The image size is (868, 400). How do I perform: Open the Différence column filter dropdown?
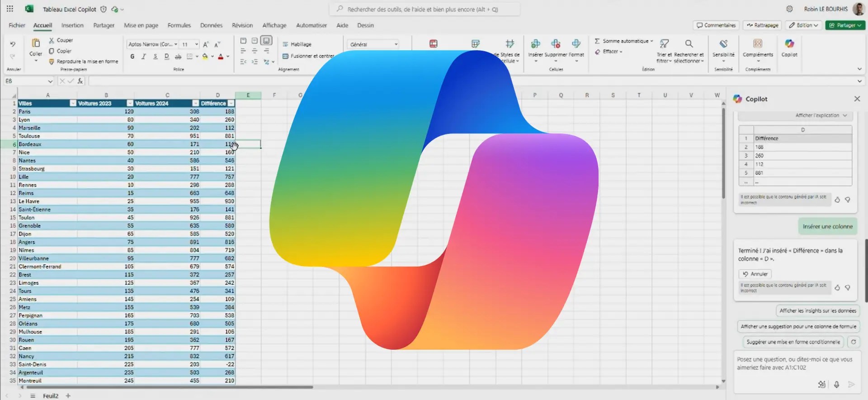231,104
